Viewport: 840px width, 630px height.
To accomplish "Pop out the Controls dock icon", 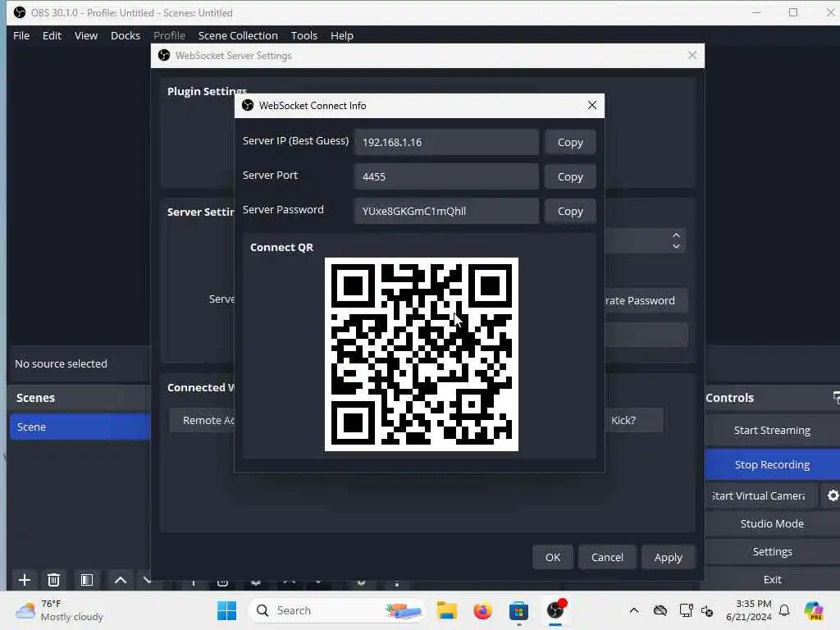I will pyautogui.click(x=836, y=398).
